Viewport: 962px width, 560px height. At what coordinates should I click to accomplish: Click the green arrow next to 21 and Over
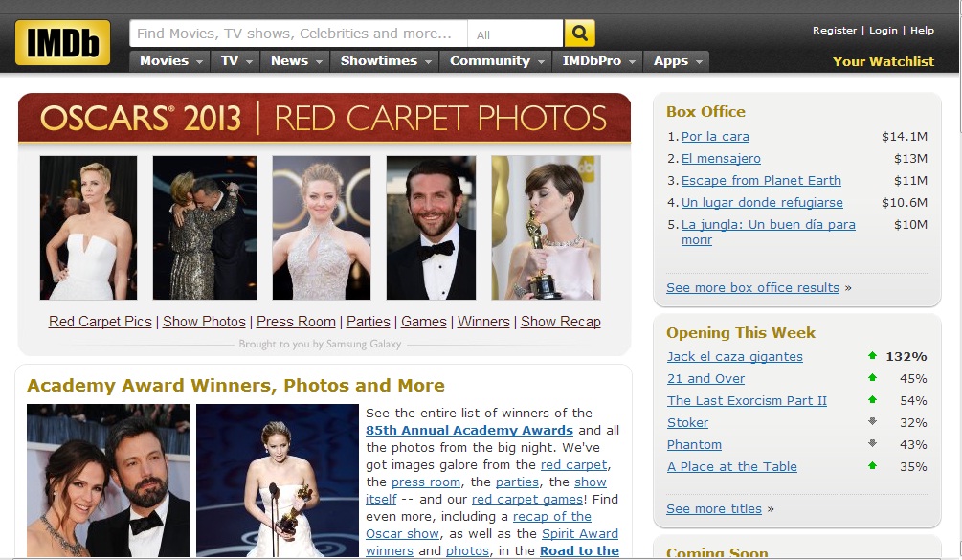coord(872,378)
